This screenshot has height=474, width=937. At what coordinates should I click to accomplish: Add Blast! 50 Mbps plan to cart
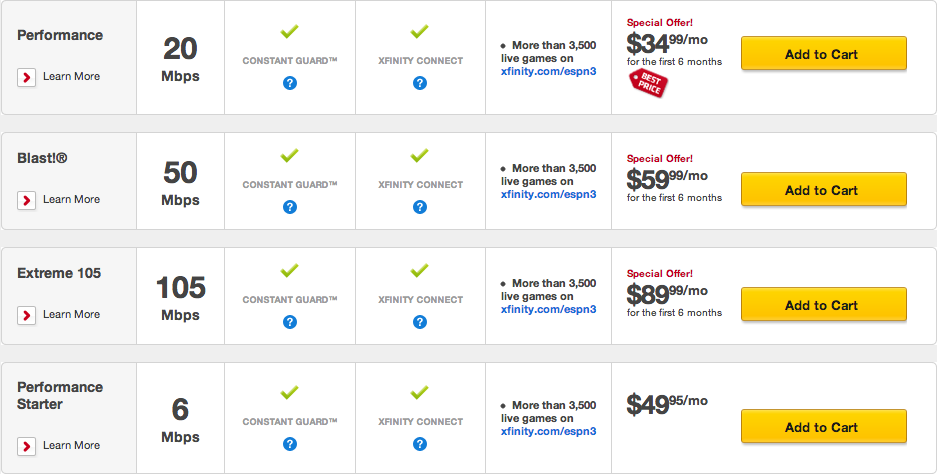(x=823, y=190)
